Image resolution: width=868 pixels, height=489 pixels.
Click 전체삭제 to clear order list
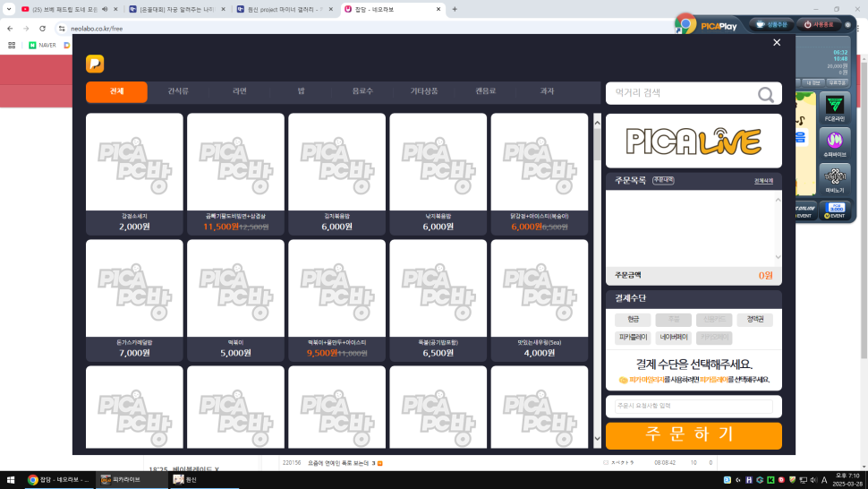pos(763,181)
